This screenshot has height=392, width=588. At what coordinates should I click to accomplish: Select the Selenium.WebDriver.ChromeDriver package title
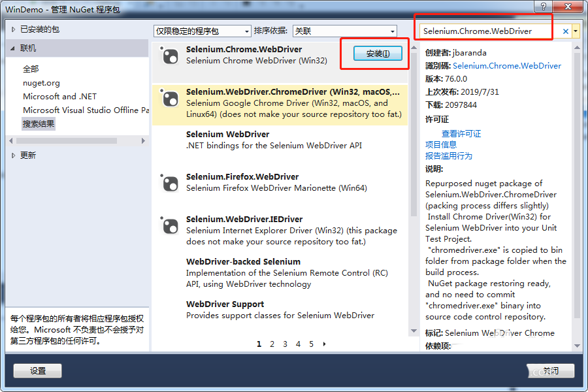[293, 92]
